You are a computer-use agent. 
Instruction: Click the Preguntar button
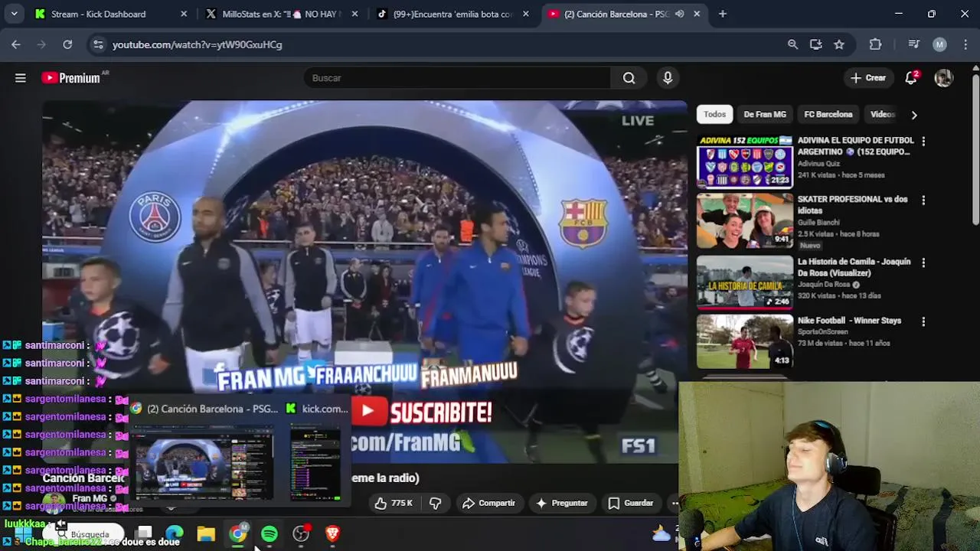tap(562, 503)
